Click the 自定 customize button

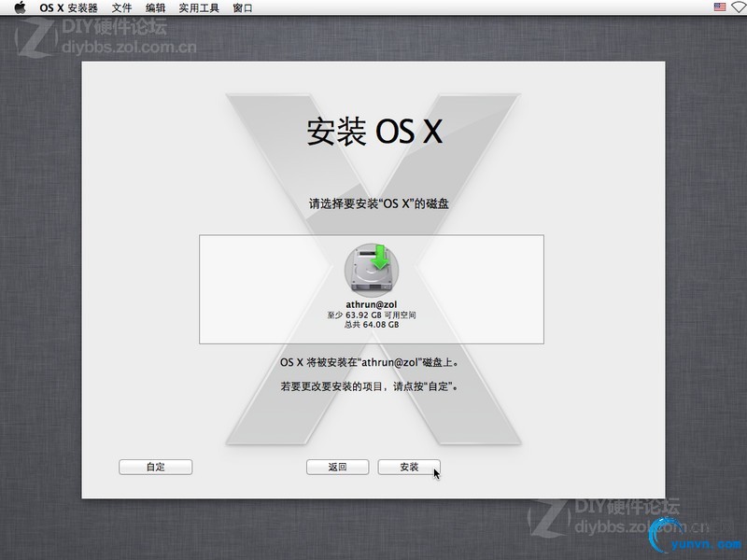(x=155, y=468)
